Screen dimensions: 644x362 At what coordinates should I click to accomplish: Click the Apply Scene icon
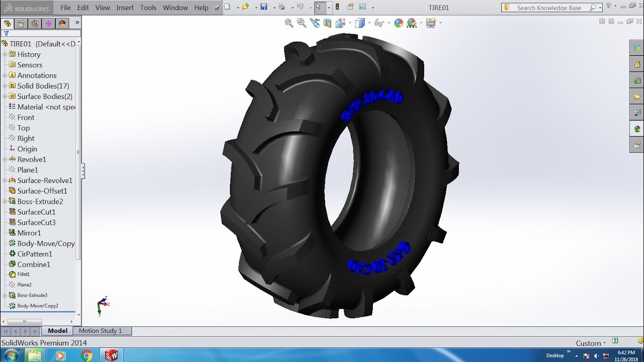coord(412,23)
